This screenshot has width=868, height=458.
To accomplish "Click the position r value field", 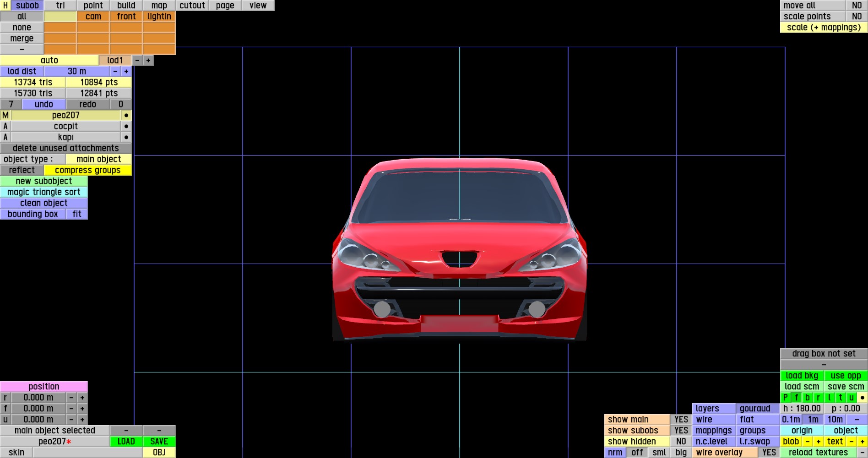I will click(x=38, y=398).
